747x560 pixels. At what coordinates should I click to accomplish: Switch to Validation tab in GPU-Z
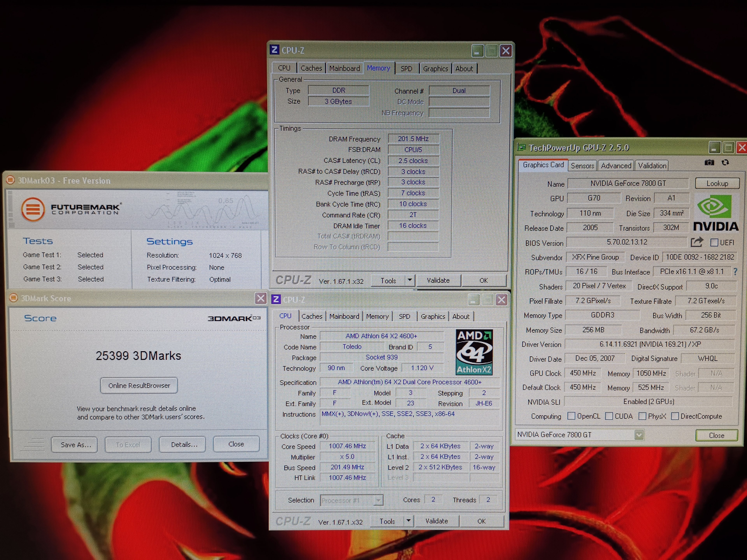tap(652, 166)
